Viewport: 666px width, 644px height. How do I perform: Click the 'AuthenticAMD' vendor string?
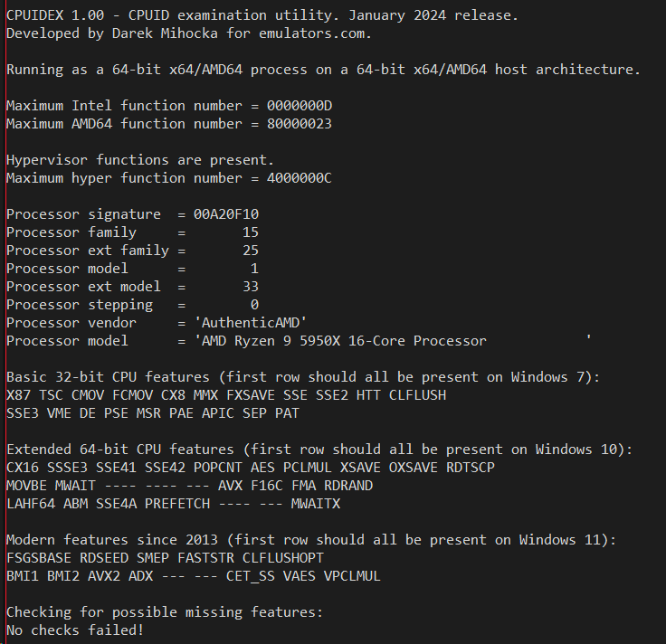tap(251, 323)
